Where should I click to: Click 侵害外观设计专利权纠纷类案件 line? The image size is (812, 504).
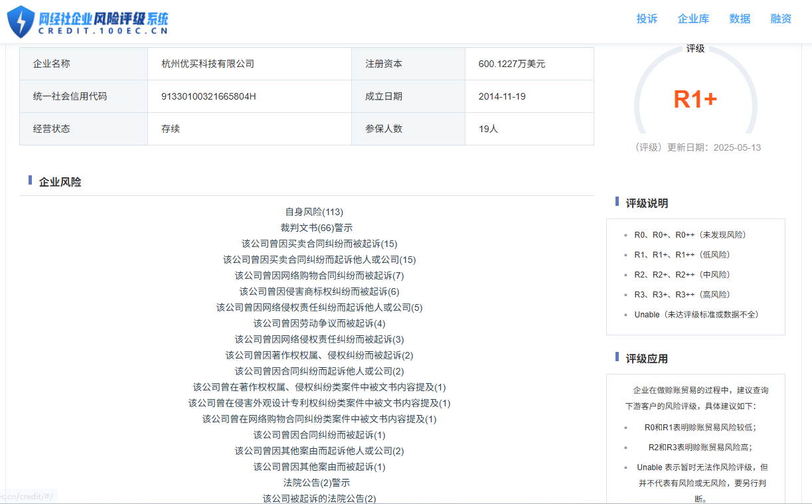click(x=319, y=403)
